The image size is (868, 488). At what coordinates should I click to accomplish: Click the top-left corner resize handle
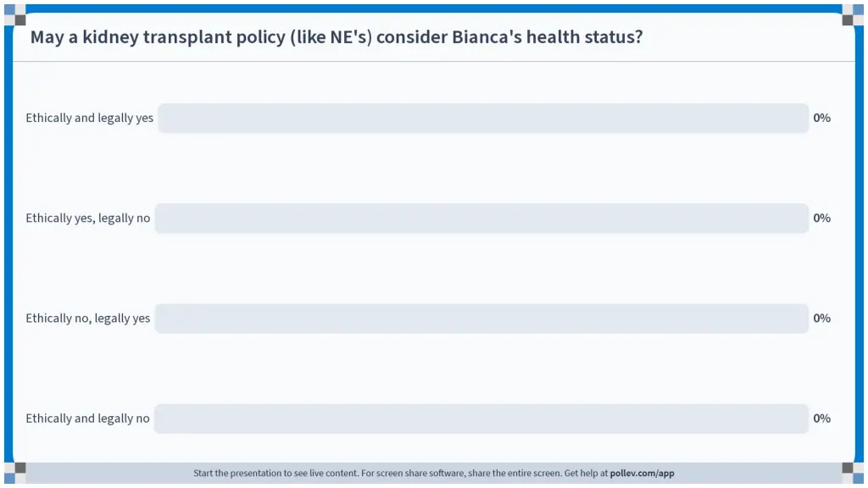15,15
